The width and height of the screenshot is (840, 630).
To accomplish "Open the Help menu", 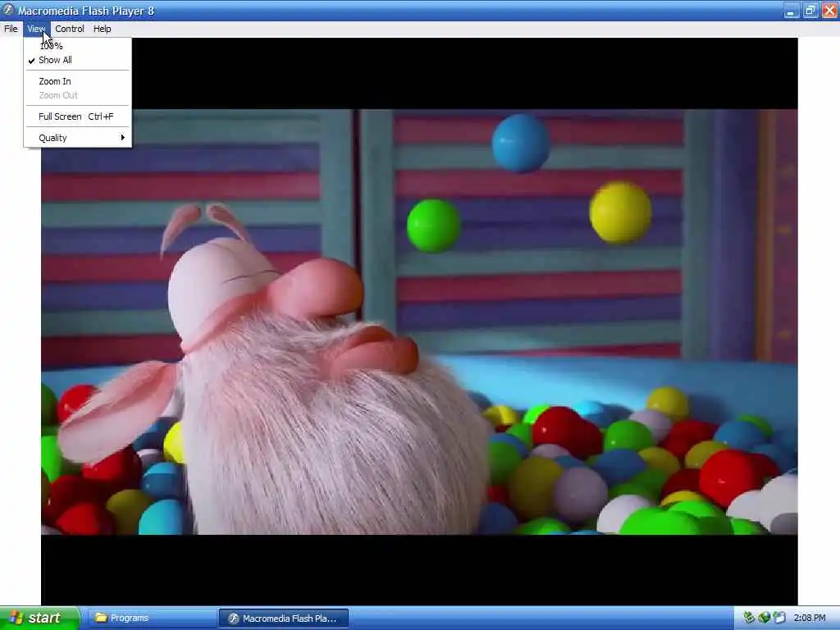I will 103,29.
